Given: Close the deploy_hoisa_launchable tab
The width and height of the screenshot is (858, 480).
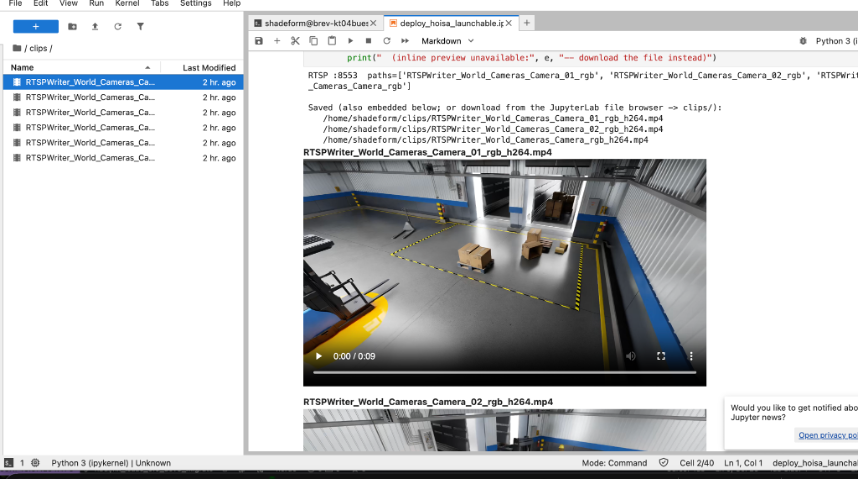Looking at the screenshot, I should pos(509,23).
